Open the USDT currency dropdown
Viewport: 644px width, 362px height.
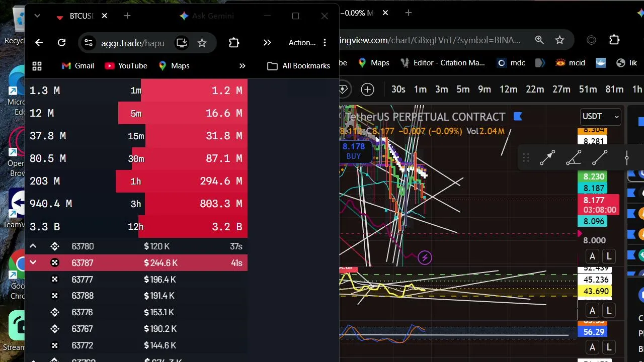(x=600, y=117)
